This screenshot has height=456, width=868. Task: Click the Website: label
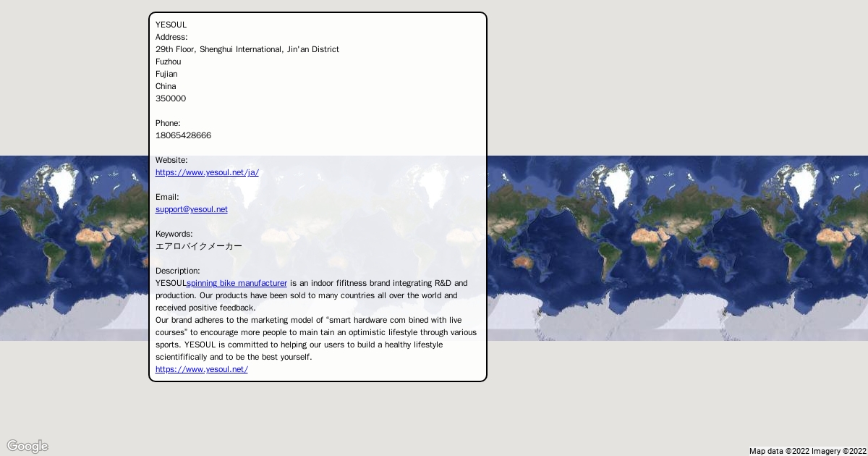(x=171, y=160)
